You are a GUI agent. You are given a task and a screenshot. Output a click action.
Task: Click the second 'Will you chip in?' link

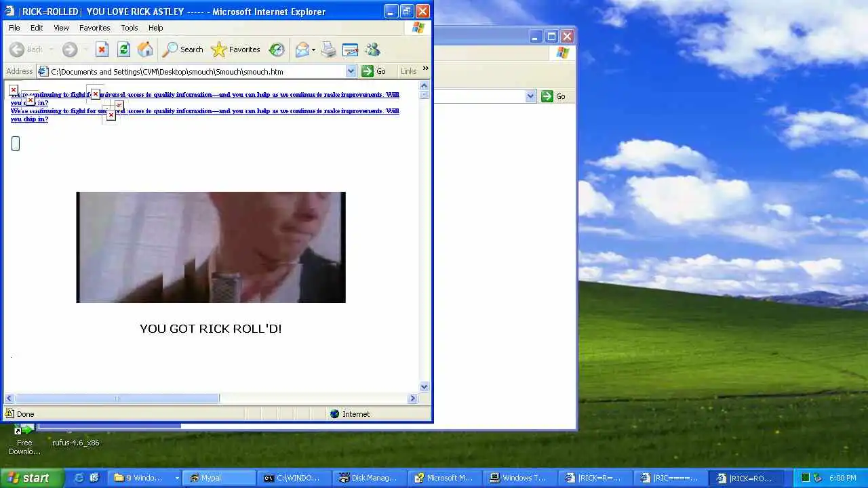click(205, 115)
